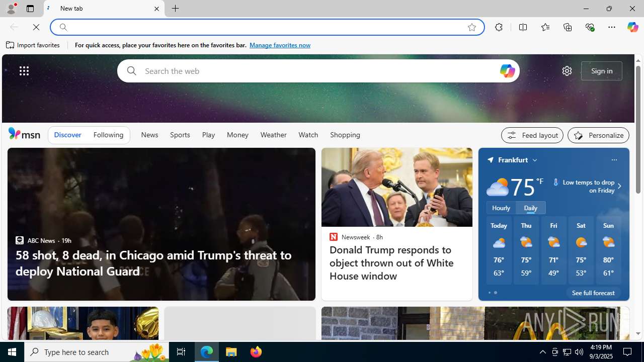The height and width of the screenshot is (362, 644).
Task: Click Import favorites
Action: 33,45
